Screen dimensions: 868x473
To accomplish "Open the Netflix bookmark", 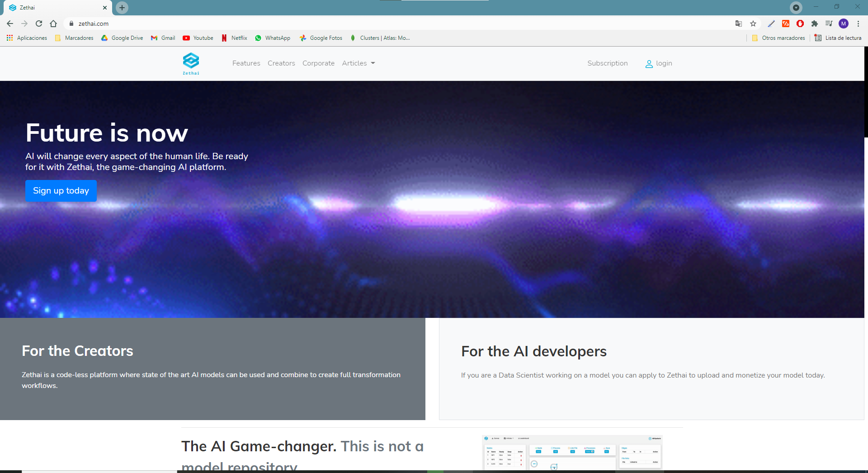I will coord(234,38).
